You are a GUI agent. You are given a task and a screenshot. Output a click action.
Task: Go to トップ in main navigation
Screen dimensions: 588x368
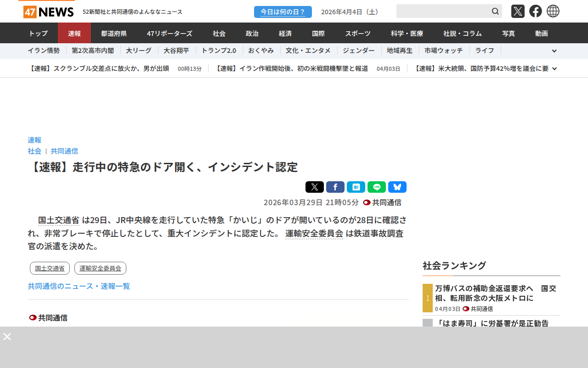pyautogui.click(x=38, y=33)
